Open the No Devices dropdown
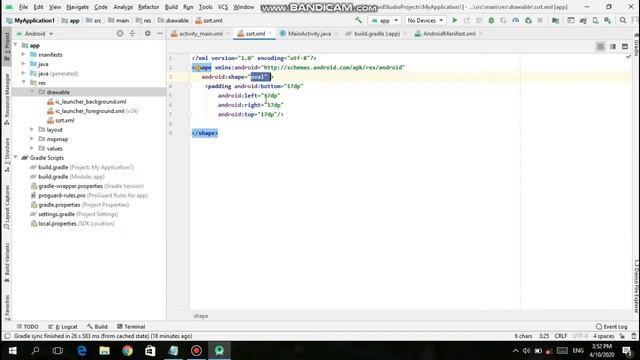The image size is (640, 360). tap(425, 20)
